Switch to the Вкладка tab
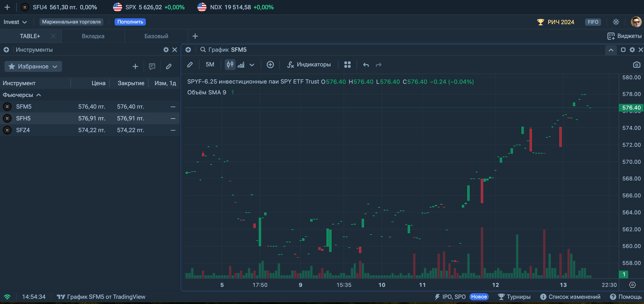The image size is (644, 304). pyautogui.click(x=93, y=36)
